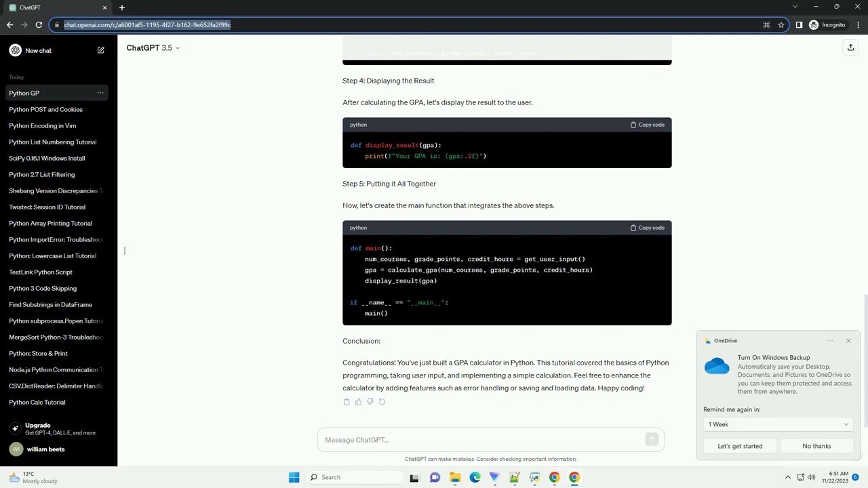The image size is (868, 488).
Task: Close the ChatGPT browser tab
Action: 104,7
